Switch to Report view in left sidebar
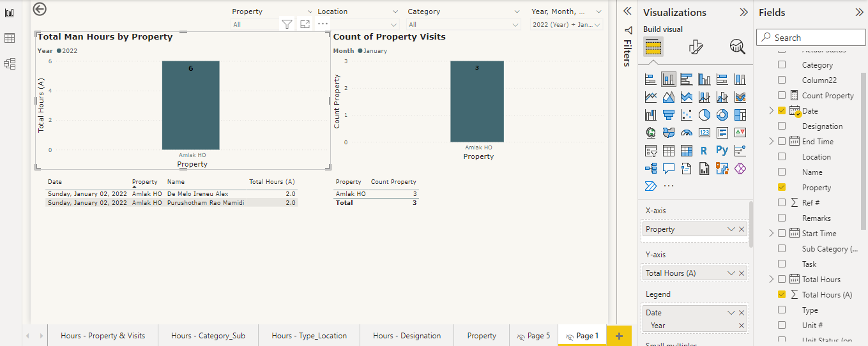This screenshot has height=346, width=868. point(10,13)
